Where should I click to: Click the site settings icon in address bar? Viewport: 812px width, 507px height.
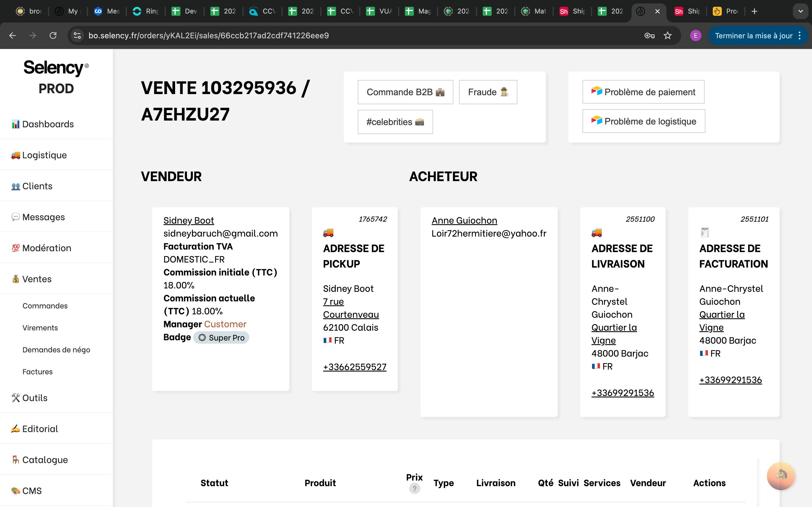click(x=77, y=35)
